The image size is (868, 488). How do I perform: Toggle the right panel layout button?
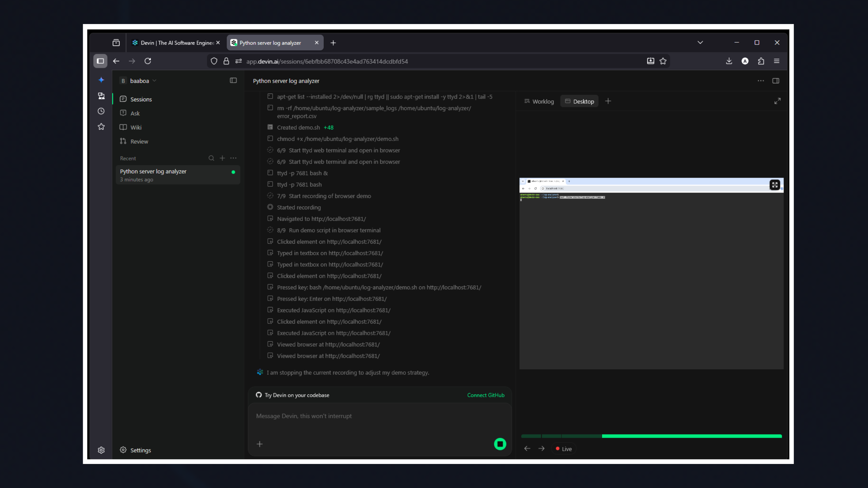776,81
